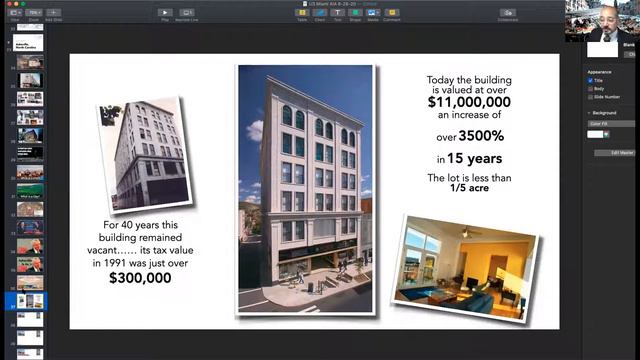The height and width of the screenshot is (360, 640).
Task: Click the green full-screen window button
Action: click(23, 4)
